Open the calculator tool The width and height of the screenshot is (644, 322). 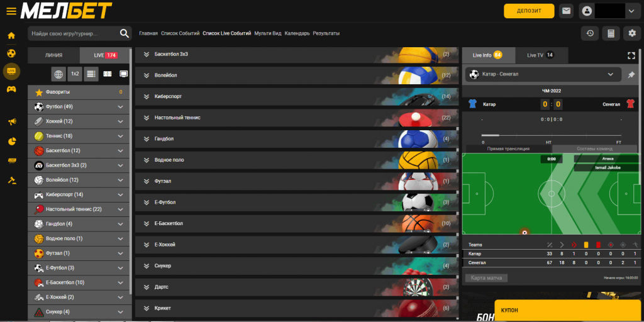tap(611, 33)
